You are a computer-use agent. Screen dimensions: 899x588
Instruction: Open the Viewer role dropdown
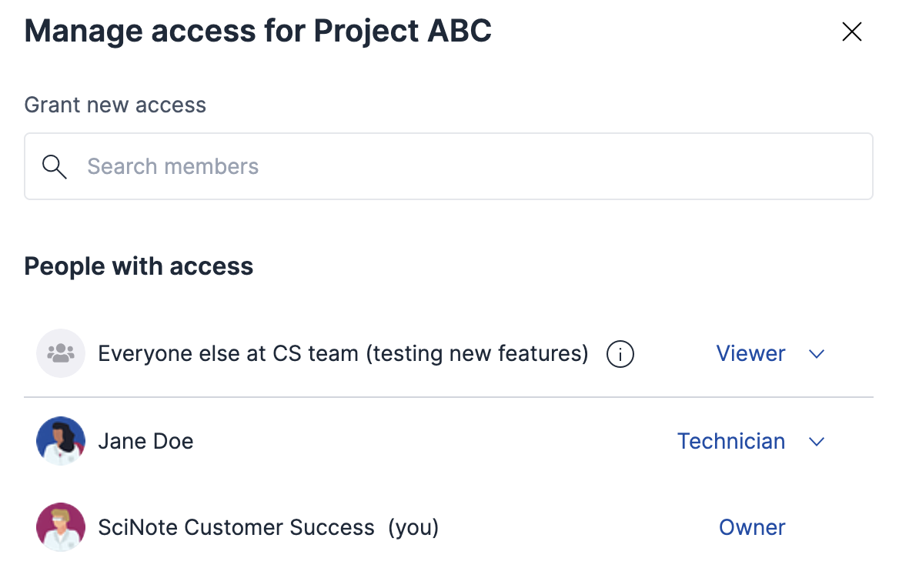[x=770, y=353]
